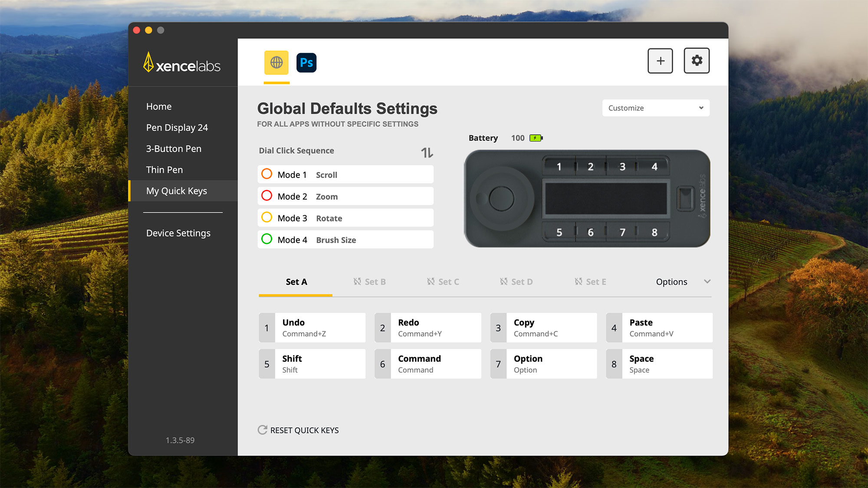Image resolution: width=868 pixels, height=488 pixels.
Task: Open Mode 2 Zoom function field
Action: 345,196
